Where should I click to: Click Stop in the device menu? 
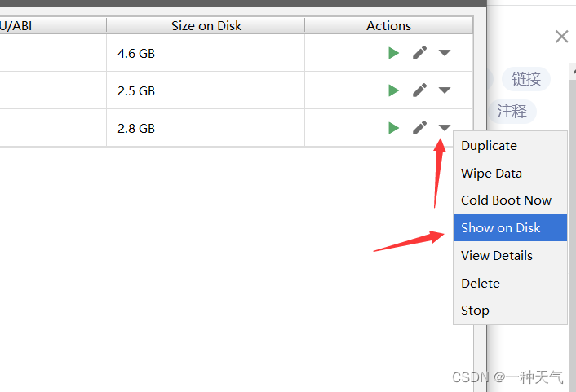(x=475, y=311)
